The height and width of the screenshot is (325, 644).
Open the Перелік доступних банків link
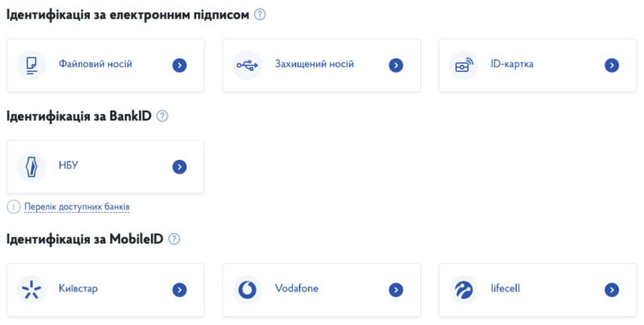coord(77,207)
